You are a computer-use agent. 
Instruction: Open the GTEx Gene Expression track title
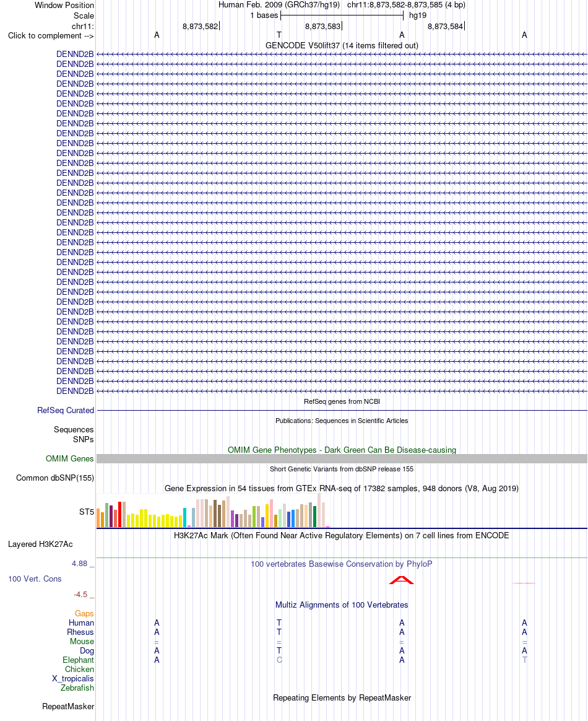342,488
